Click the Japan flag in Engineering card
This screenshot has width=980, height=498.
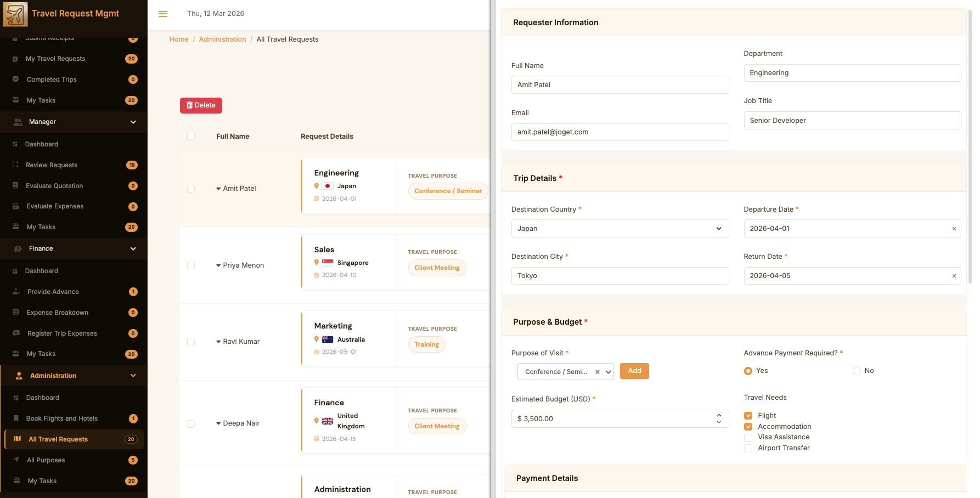[x=328, y=186]
